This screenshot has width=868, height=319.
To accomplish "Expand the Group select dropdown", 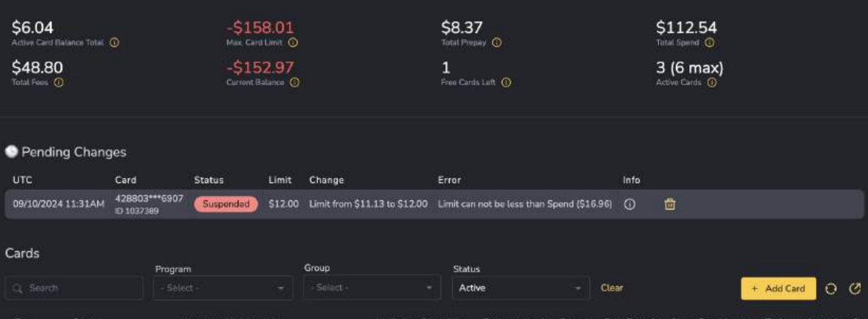I will (372, 288).
